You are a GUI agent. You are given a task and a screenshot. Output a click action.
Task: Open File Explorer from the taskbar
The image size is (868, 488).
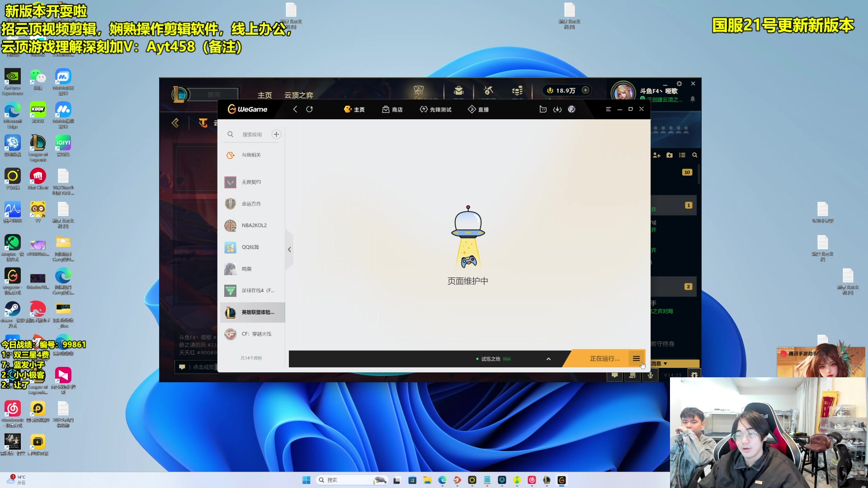(x=427, y=480)
